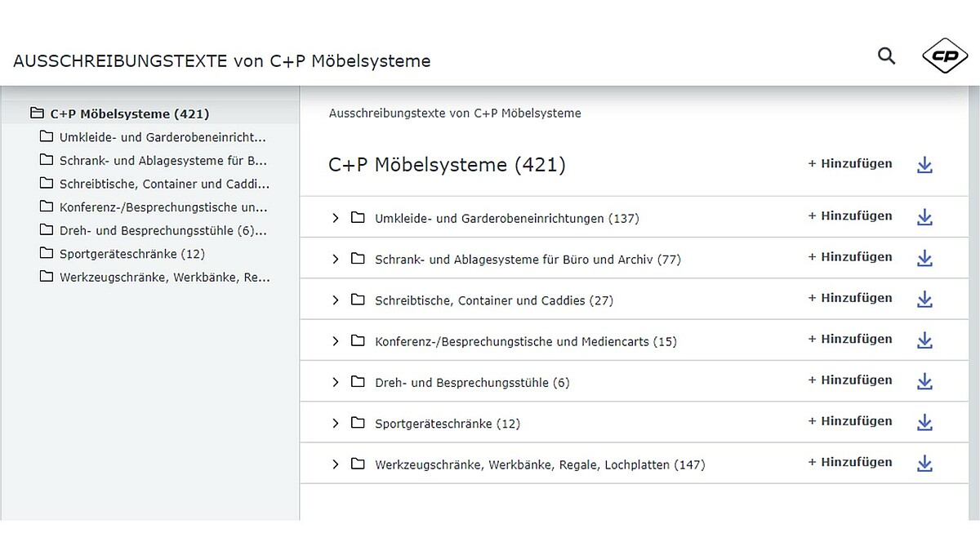Download Sportgeräteschränke folder
The width and height of the screenshot is (980, 551).
point(924,422)
